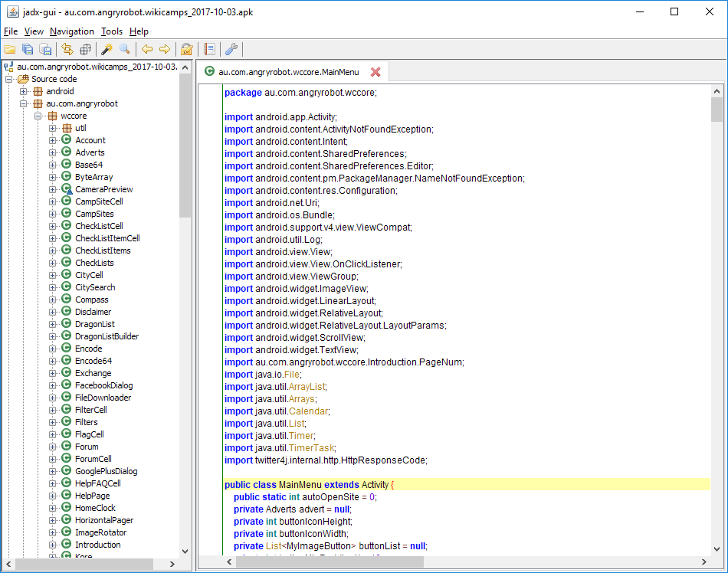Toggle the deobfuscation toolbar button
The height and width of the screenshot is (573, 728).
click(x=187, y=49)
